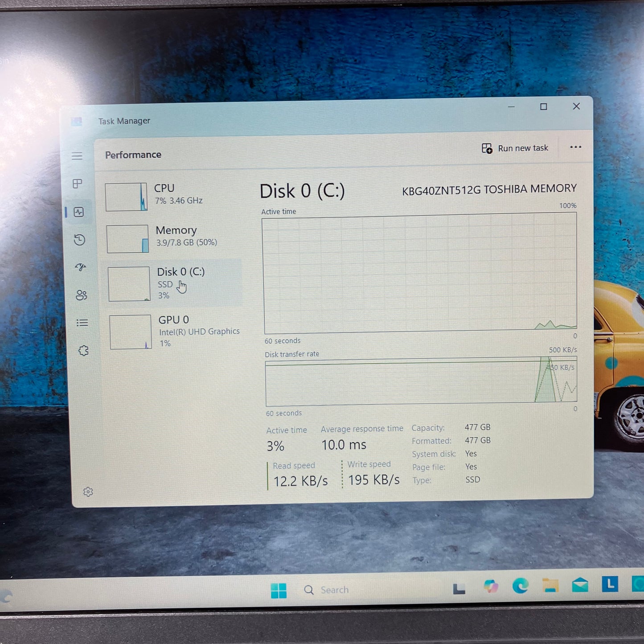
Task: Switch to the GPU 0 panel
Action: (174, 331)
